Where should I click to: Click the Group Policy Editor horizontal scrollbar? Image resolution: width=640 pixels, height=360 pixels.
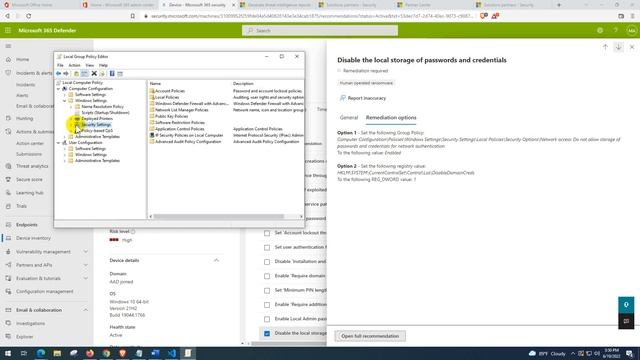click(x=218, y=216)
